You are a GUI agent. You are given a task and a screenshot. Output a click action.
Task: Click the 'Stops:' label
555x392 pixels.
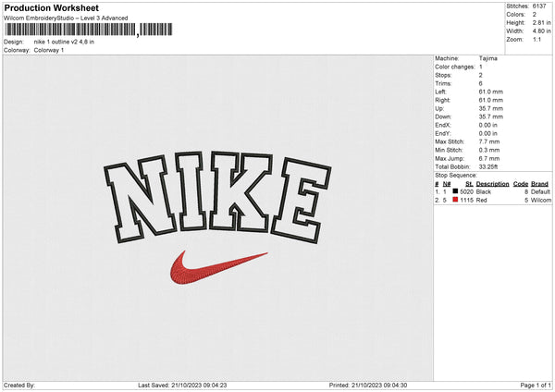coord(443,76)
